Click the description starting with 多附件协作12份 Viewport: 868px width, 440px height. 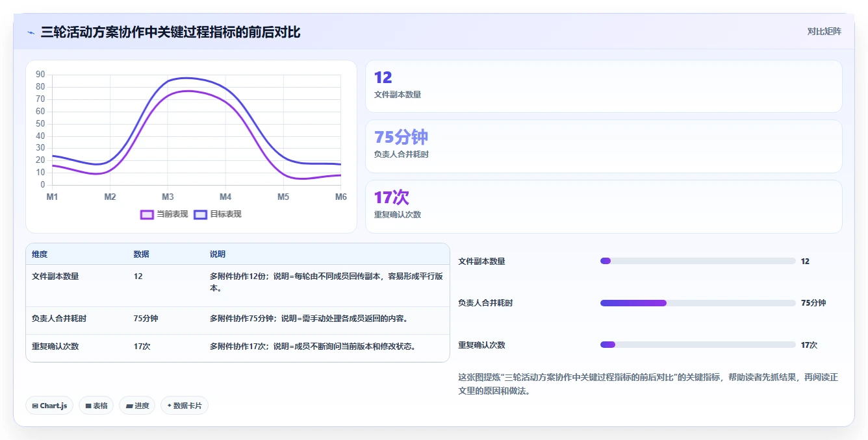(326, 282)
